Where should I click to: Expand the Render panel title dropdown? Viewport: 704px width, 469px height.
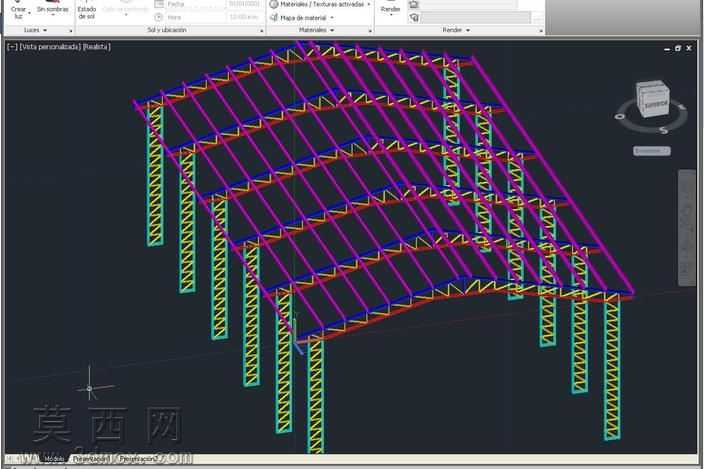point(456,30)
